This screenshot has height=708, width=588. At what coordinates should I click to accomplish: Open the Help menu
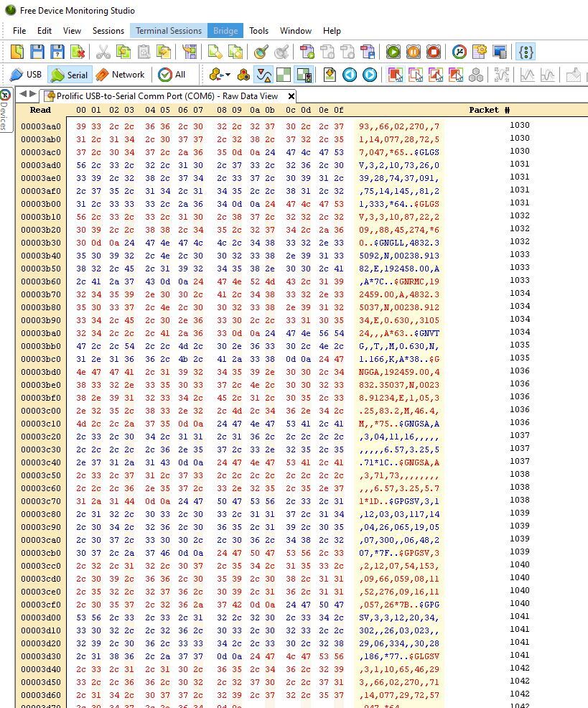pos(332,31)
